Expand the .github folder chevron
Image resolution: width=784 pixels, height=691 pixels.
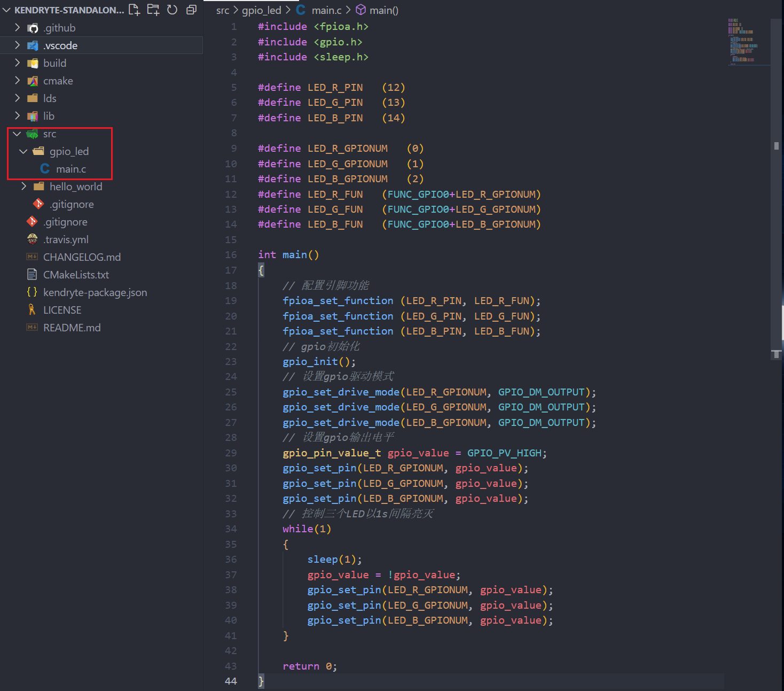17,28
